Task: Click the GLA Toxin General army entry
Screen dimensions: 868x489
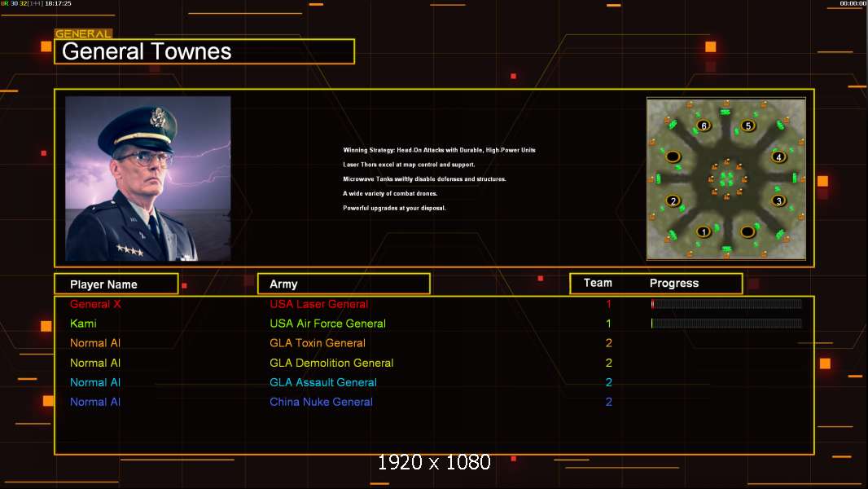Action: coord(318,343)
